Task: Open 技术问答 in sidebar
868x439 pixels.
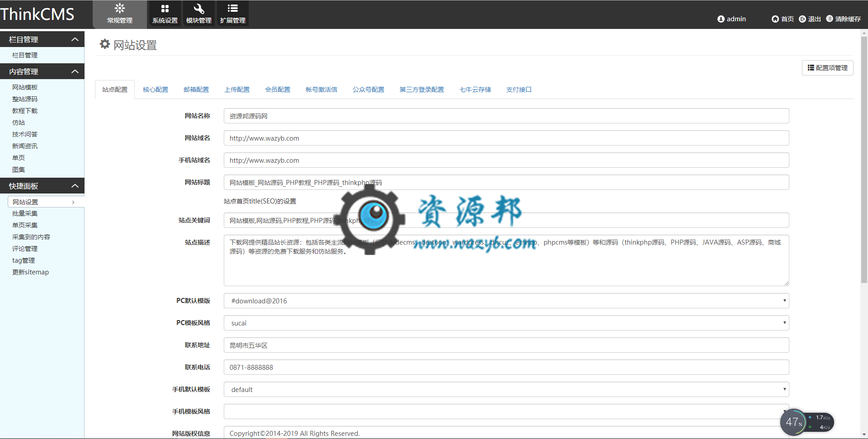Action: 25,134
